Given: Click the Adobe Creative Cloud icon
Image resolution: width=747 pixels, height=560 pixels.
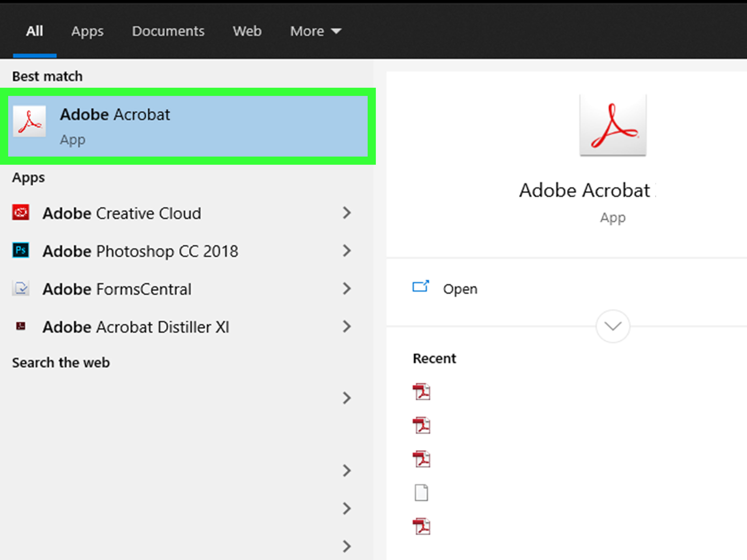Looking at the screenshot, I should pyautogui.click(x=21, y=213).
